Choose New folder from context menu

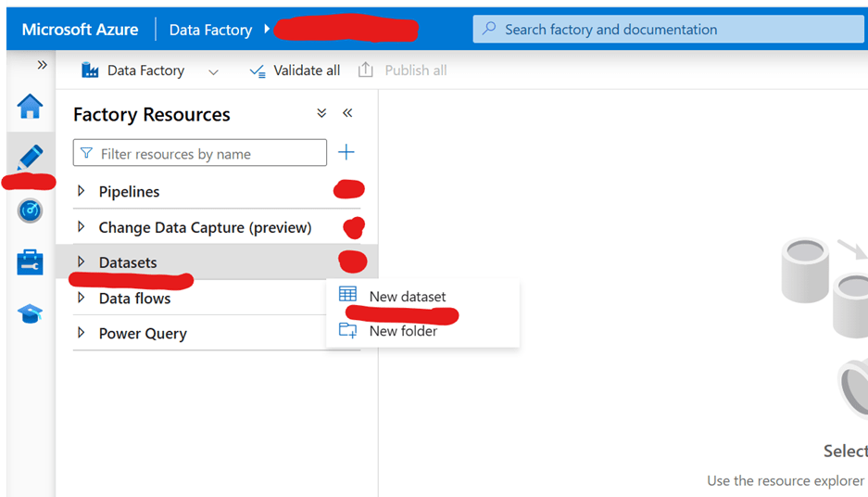(x=403, y=331)
